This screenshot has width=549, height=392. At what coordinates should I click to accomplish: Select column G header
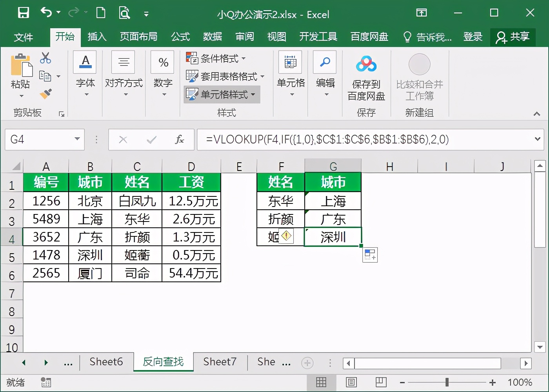click(333, 166)
